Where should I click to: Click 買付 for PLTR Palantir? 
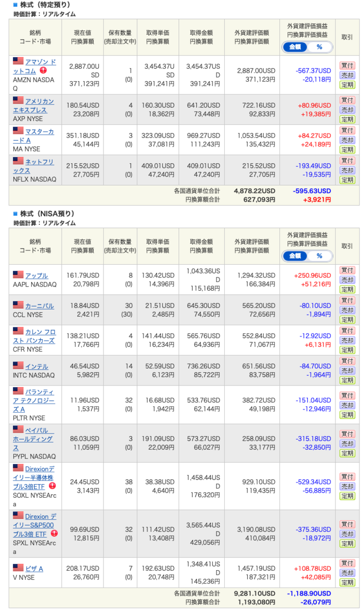(347, 395)
